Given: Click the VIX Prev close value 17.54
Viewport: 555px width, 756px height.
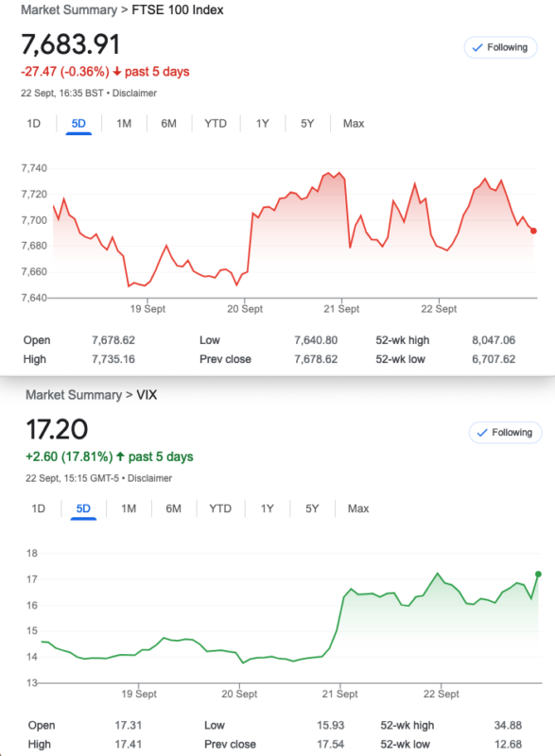Looking at the screenshot, I should click(x=331, y=745).
